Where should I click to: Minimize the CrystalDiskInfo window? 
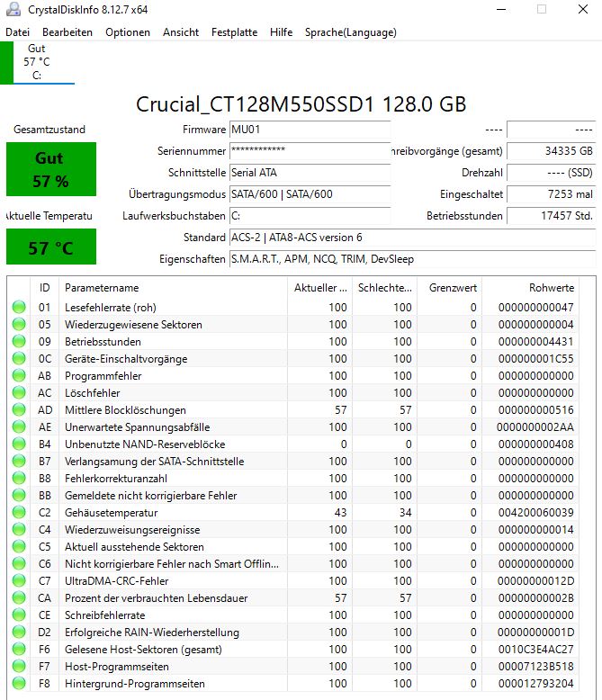501,9
